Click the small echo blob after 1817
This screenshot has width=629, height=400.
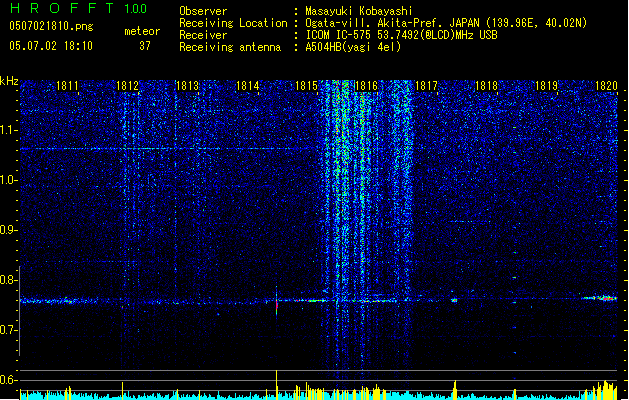[x=454, y=300]
